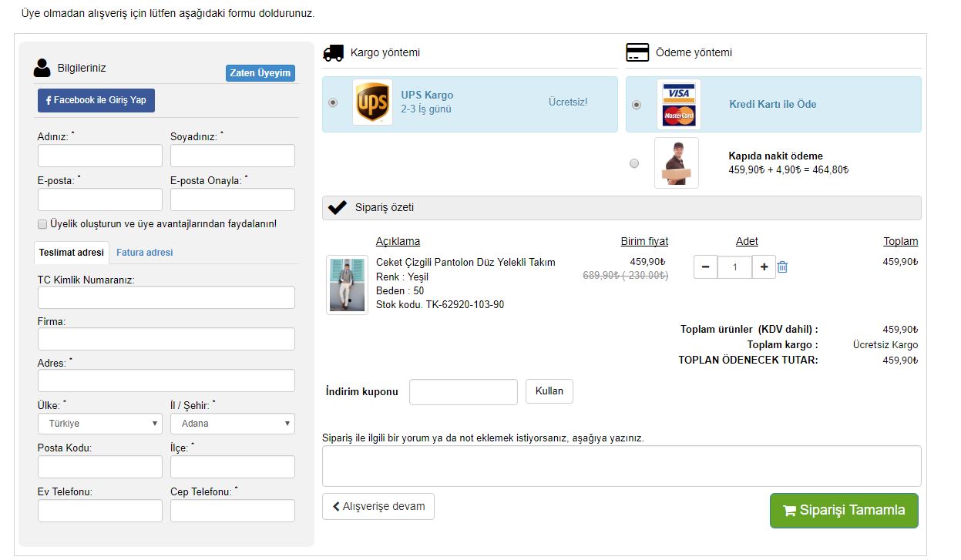Switch to the Fatura adresi tab
The height and width of the screenshot is (560, 961).
(x=145, y=253)
